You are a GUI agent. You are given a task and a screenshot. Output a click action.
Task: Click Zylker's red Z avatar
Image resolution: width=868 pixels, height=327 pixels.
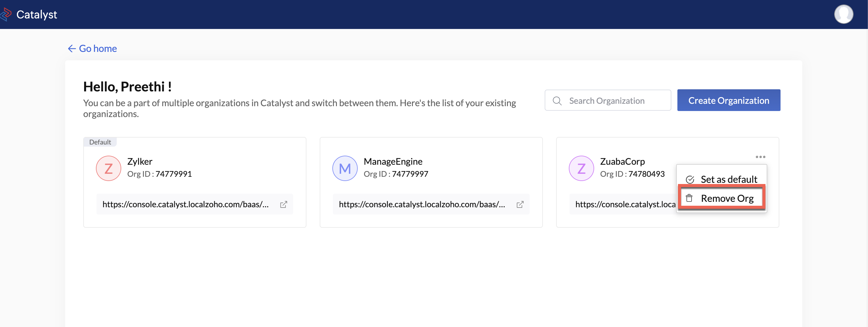click(108, 168)
